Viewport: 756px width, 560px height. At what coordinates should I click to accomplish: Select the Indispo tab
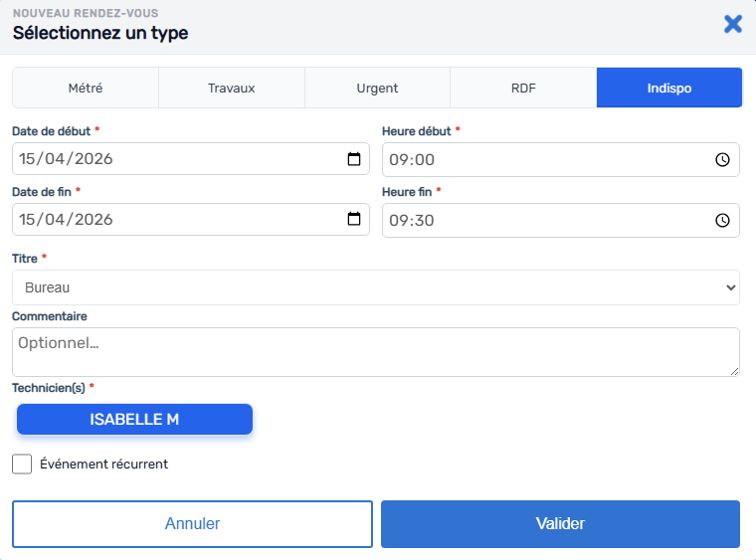click(669, 88)
